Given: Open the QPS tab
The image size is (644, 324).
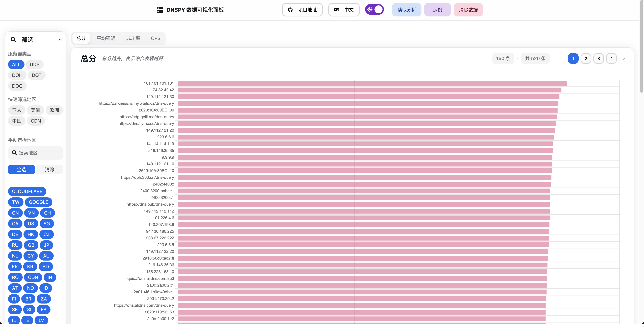Looking at the screenshot, I should tap(155, 38).
